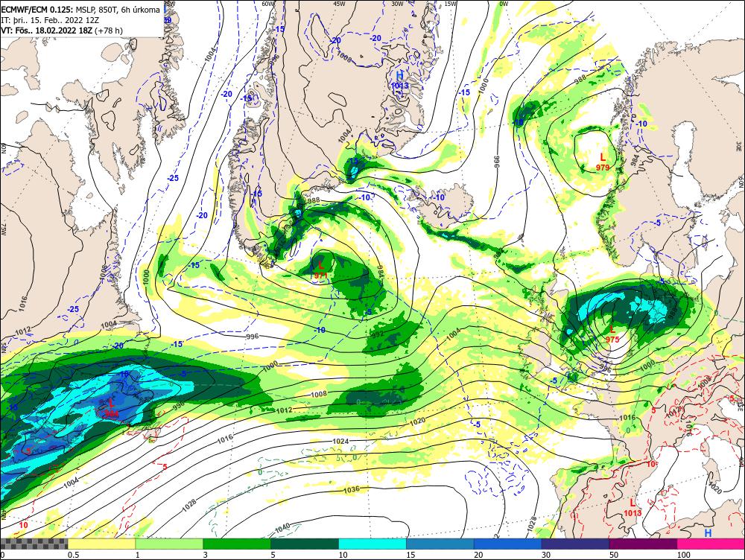745x560 pixels.
Task: Click the legend scale value '30'
Action: pos(546,555)
